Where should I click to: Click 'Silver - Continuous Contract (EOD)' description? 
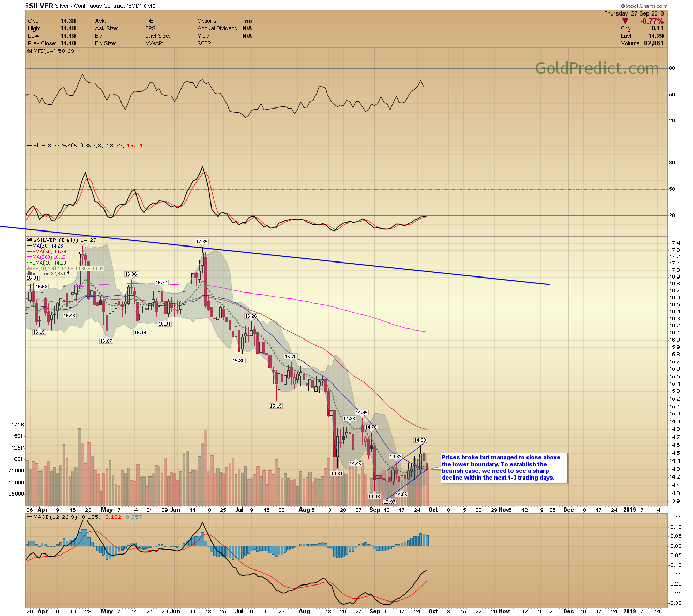tap(98, 6)
